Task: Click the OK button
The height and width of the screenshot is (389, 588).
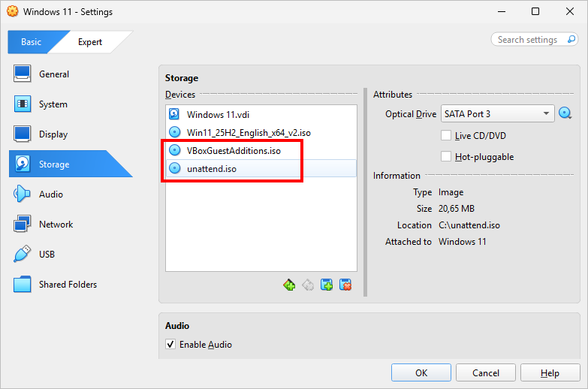Action: pos(421,372)
